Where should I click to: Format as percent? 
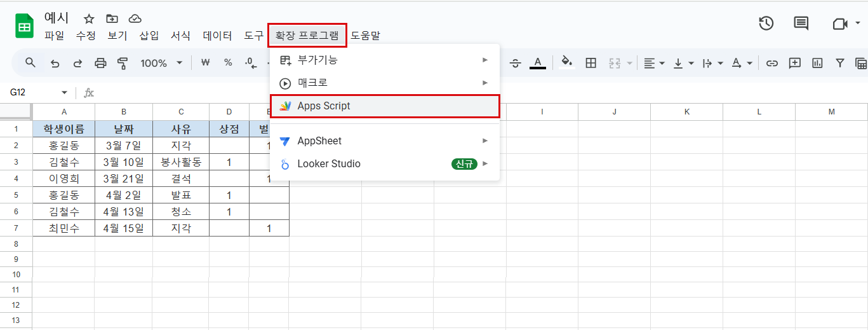pyautogui.click(x=228, y=63)
